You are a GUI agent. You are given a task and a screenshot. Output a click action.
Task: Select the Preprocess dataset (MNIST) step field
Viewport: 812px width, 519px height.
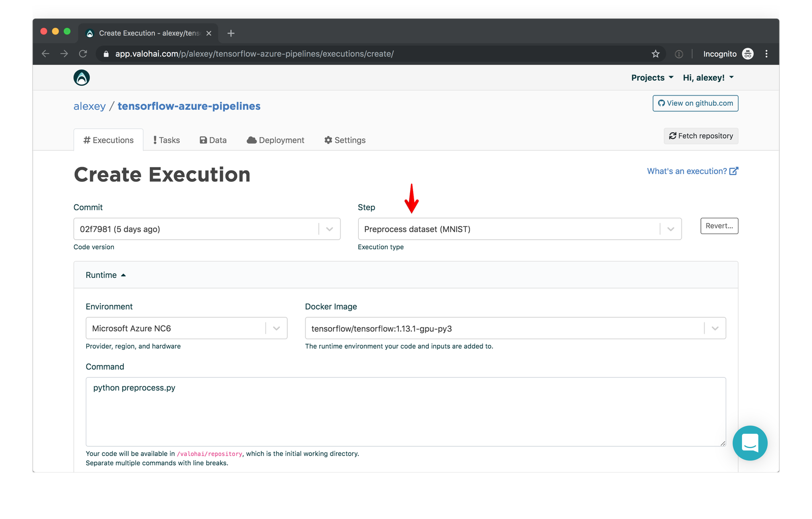click(520, 229)
